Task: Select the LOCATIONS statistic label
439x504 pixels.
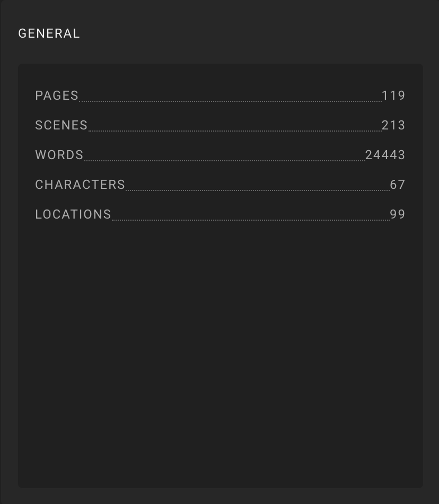Action: (x=73, y=214)
